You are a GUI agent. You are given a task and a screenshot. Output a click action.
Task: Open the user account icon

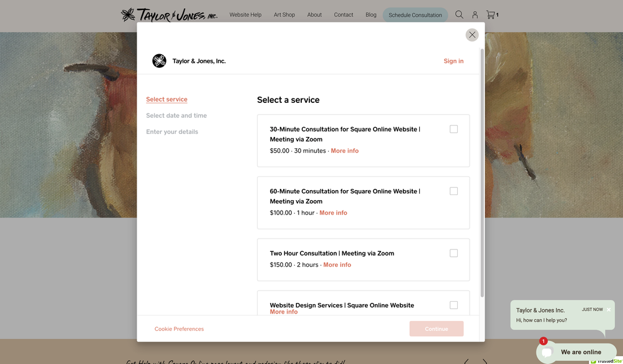coord(475,14)
